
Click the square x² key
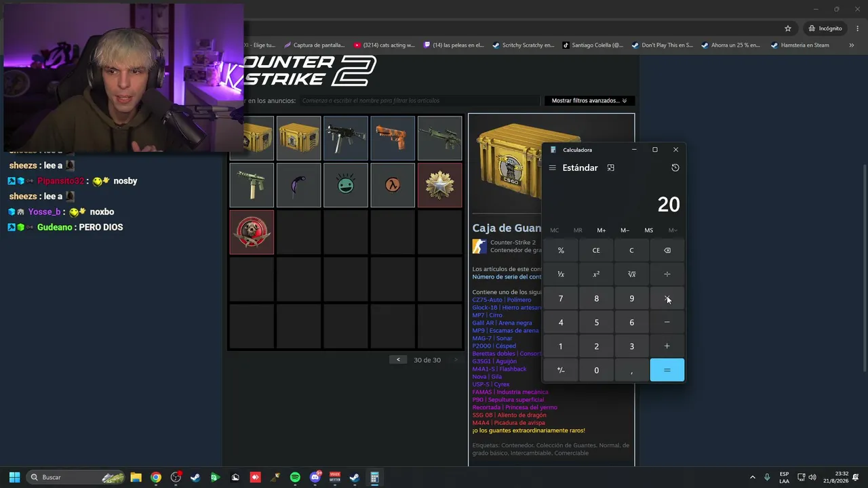point(596,274)
